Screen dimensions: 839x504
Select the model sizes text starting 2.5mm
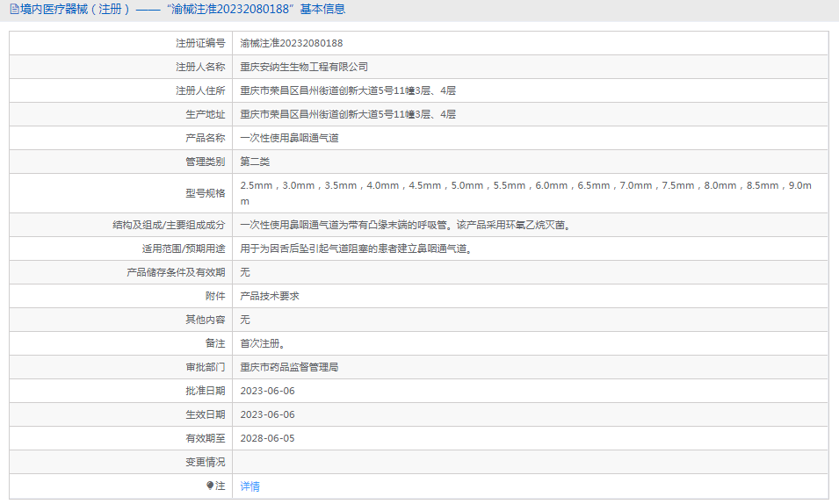(x=526, y=193)
